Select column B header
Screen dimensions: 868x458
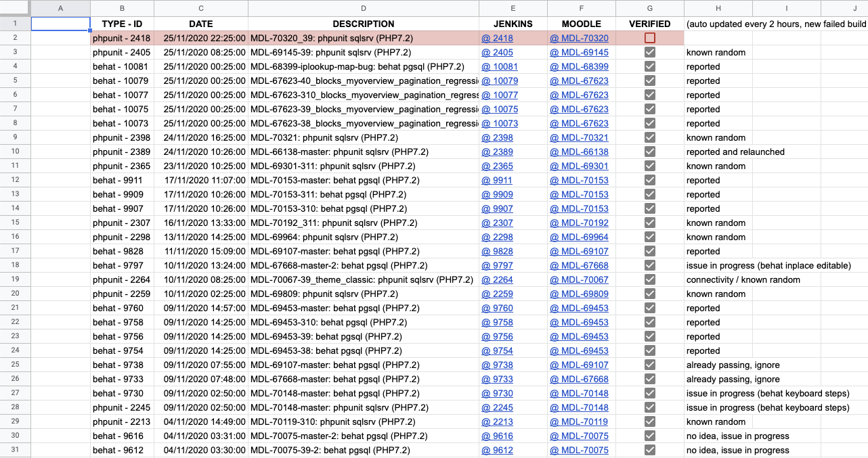pos(122,8)
